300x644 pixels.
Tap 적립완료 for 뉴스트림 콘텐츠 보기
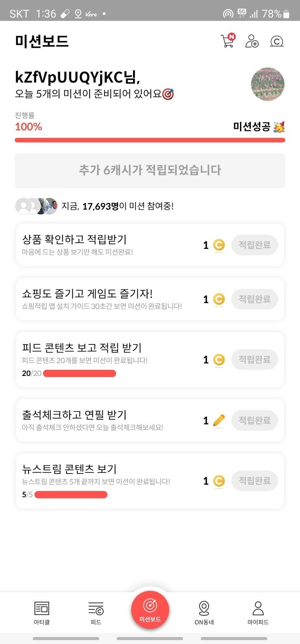(254, 481)
